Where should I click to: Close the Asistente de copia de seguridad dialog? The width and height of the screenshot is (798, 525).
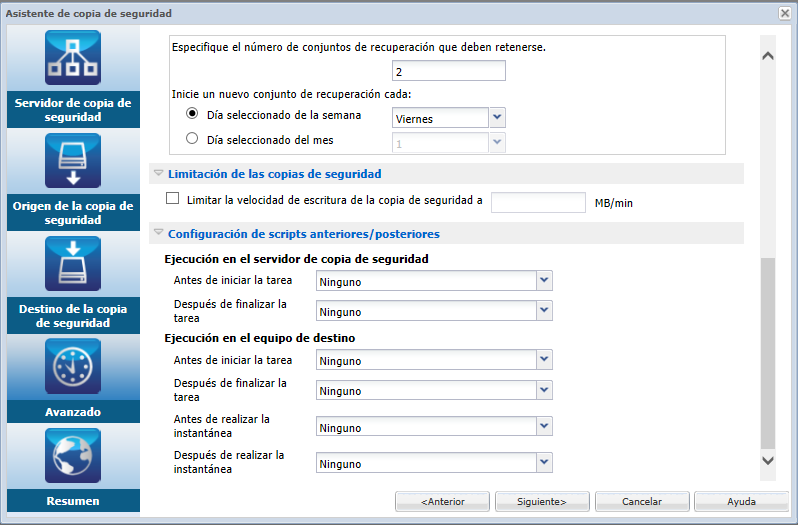pos(785,13)
